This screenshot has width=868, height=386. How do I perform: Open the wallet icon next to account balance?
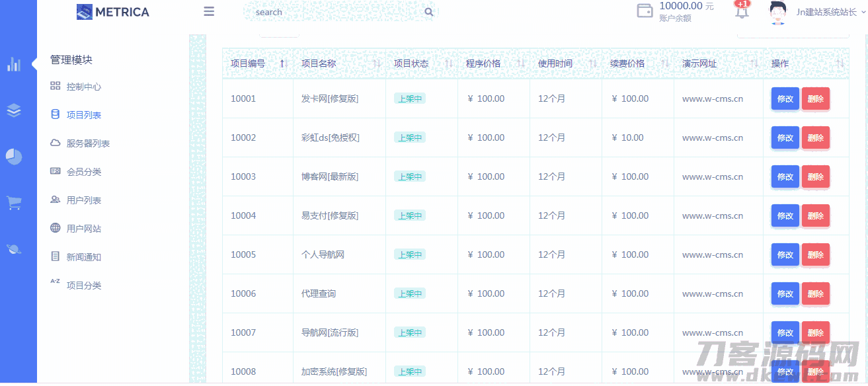[x=645, y=11]
